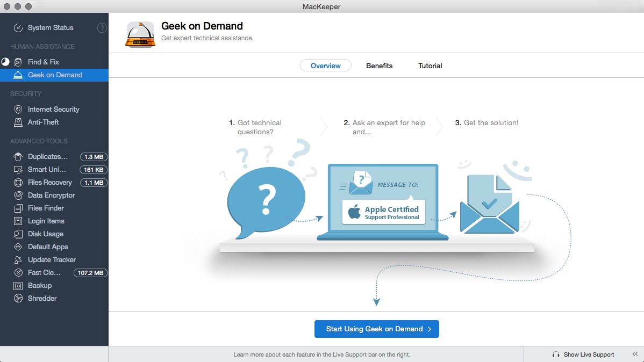
Task: Click the Data Encryptor icon
Action: pos(18,196)
